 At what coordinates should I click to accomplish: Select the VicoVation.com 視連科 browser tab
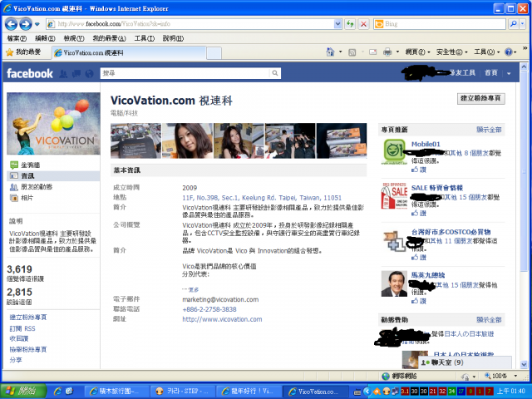129,52
